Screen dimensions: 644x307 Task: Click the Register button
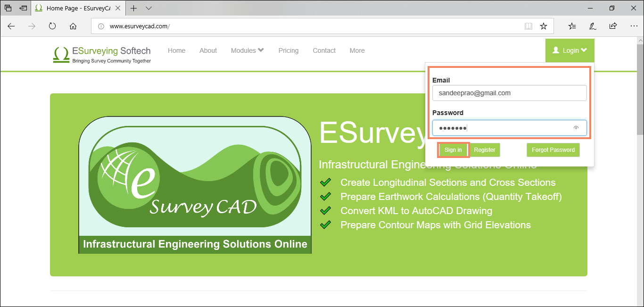485,150
